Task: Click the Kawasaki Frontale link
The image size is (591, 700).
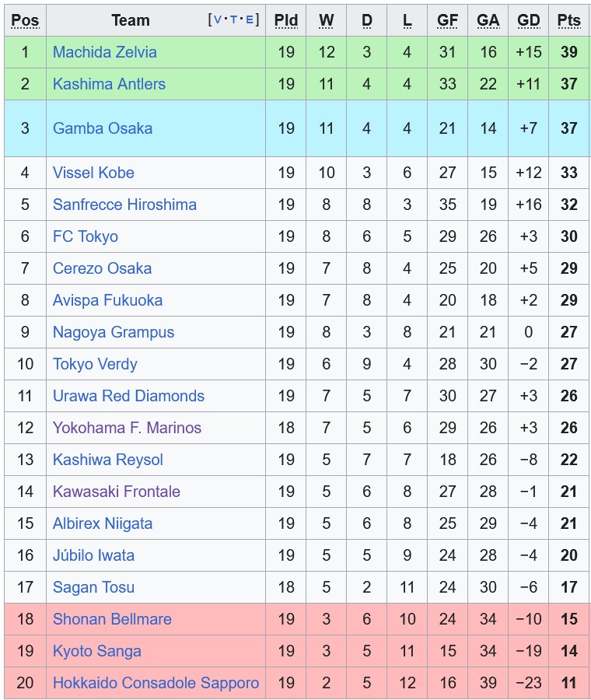Action: (117, 492)
